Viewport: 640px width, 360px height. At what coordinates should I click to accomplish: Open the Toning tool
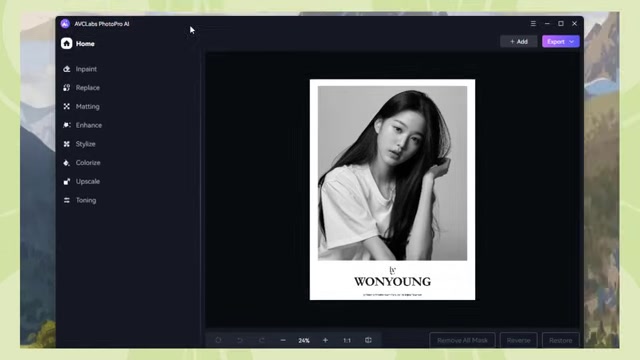[x=80, y=200]
